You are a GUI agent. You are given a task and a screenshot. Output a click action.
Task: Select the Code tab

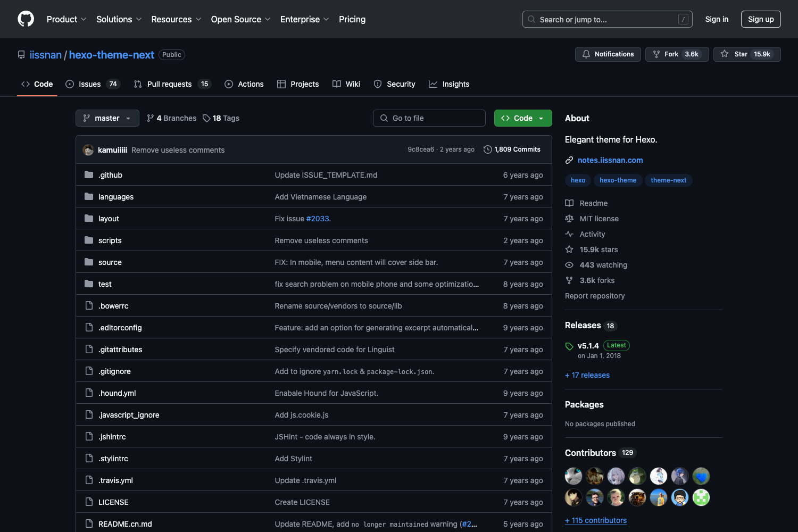coord(37,84)
